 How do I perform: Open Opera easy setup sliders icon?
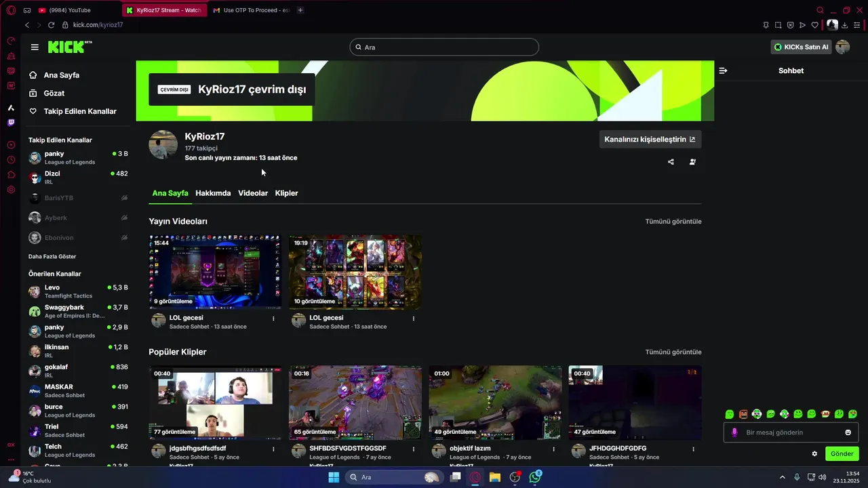point(858,25)
